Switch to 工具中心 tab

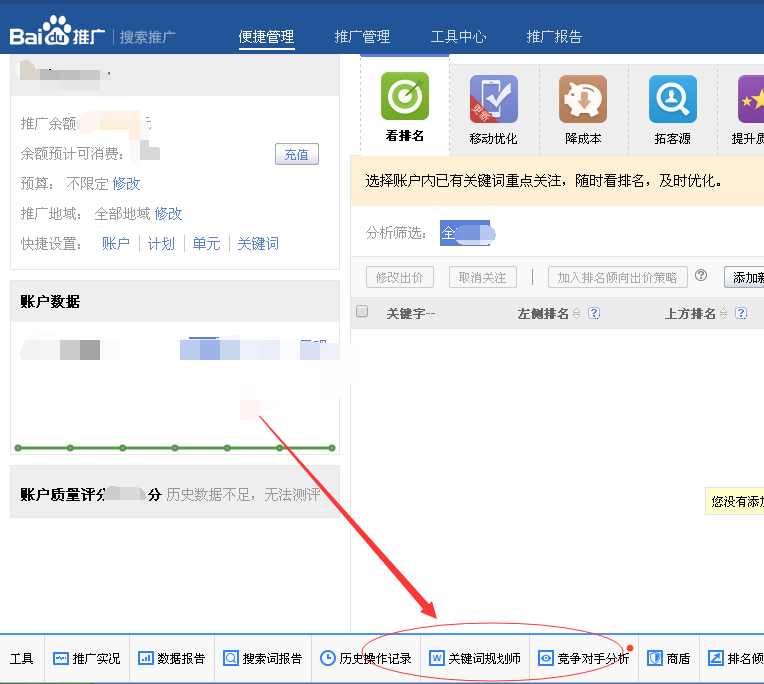tap(458, 37)
